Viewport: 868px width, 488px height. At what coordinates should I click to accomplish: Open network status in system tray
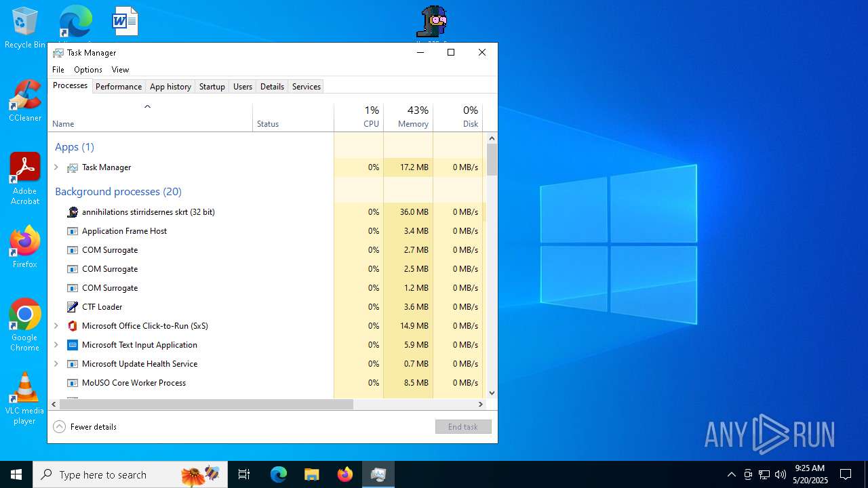764,474
